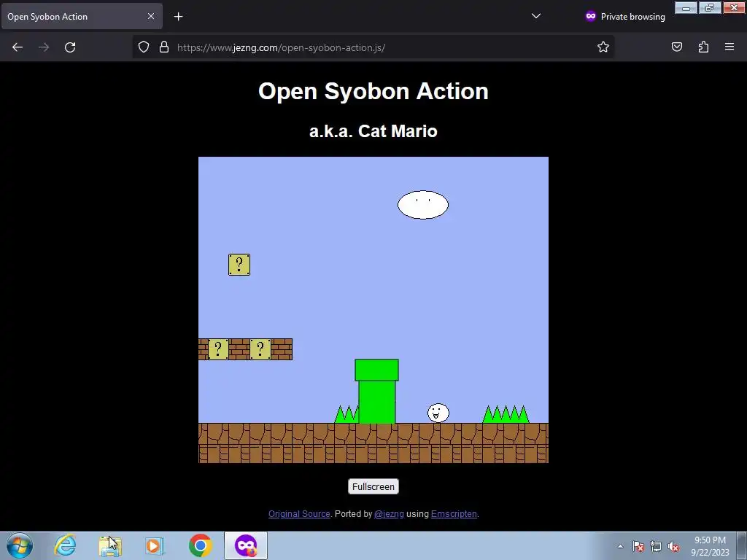The image size is (747, 560).
Task: Click the right question block in brick row
Action: point(260,349)
